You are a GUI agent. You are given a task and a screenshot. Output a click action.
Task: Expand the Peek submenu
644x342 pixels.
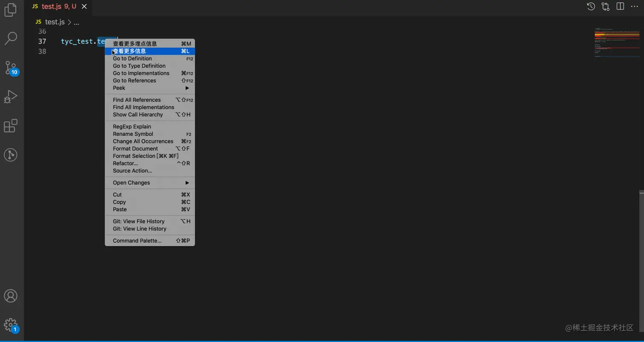tap(150, 88)
